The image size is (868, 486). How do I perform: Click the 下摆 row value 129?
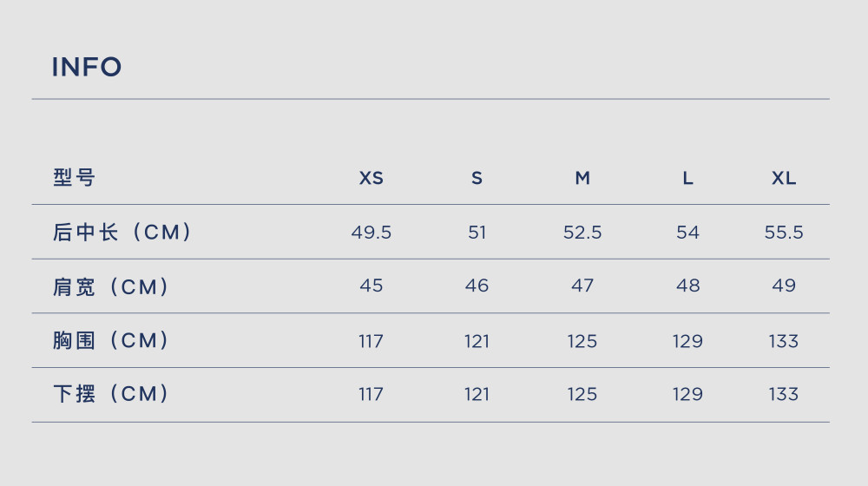point(687,394)
